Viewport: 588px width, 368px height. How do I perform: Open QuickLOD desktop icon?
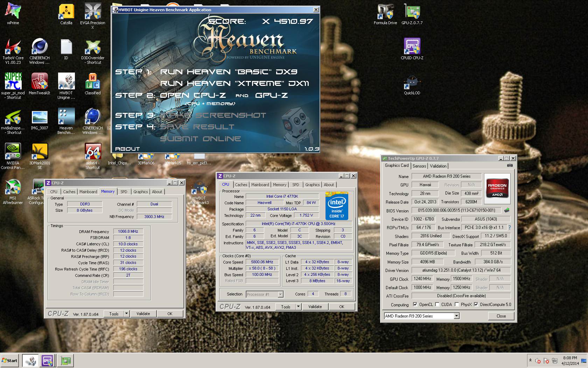pos(412,84)
